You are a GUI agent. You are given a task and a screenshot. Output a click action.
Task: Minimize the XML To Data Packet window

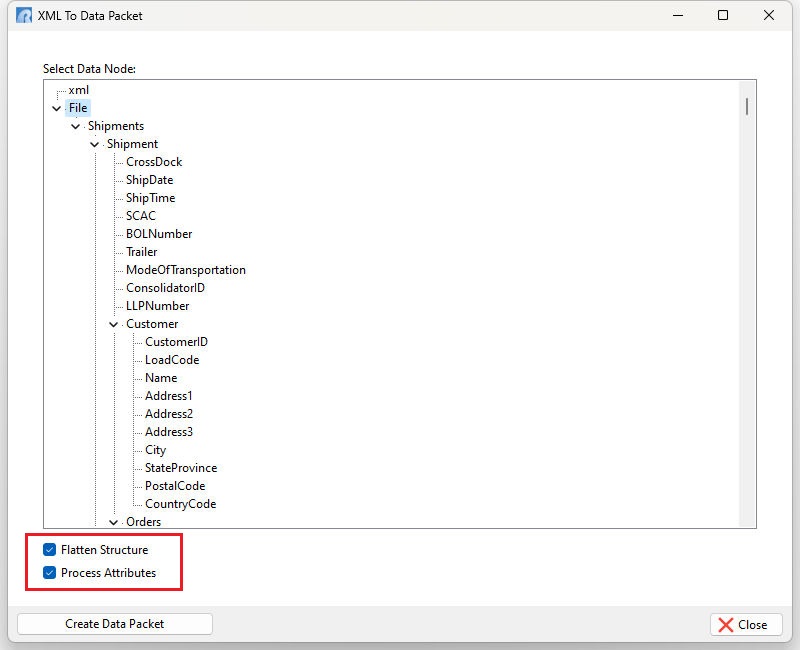coord(678,15)
